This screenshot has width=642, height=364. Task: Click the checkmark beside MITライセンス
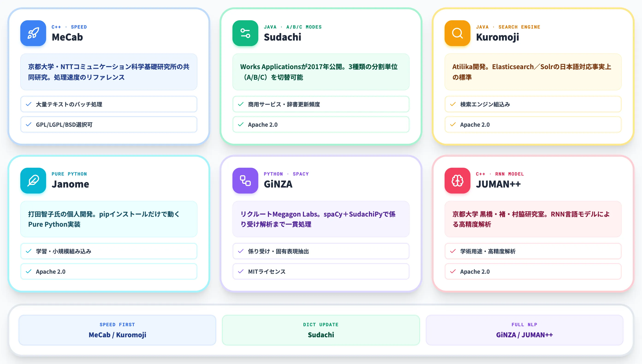point(241,271)
